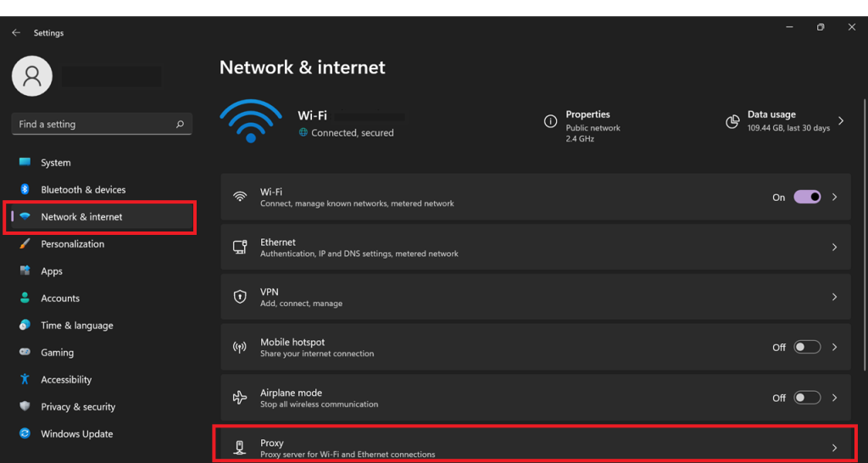Click the Proxy server icon
The height and width of the screenshot is (463, 868).
[x=240, y=448]
